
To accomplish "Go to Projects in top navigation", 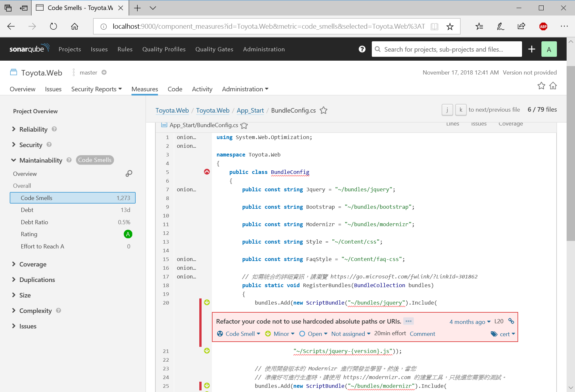I will [x=70, y=49].
